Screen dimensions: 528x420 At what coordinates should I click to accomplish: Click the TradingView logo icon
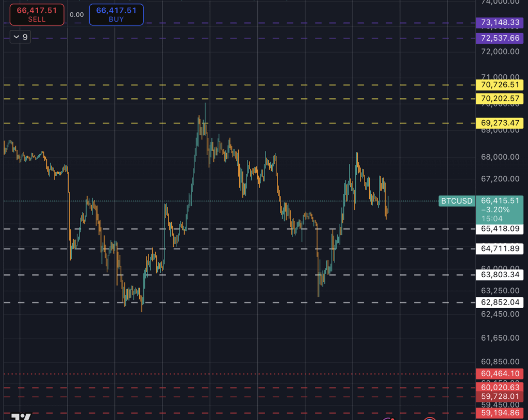coord(21,416)
